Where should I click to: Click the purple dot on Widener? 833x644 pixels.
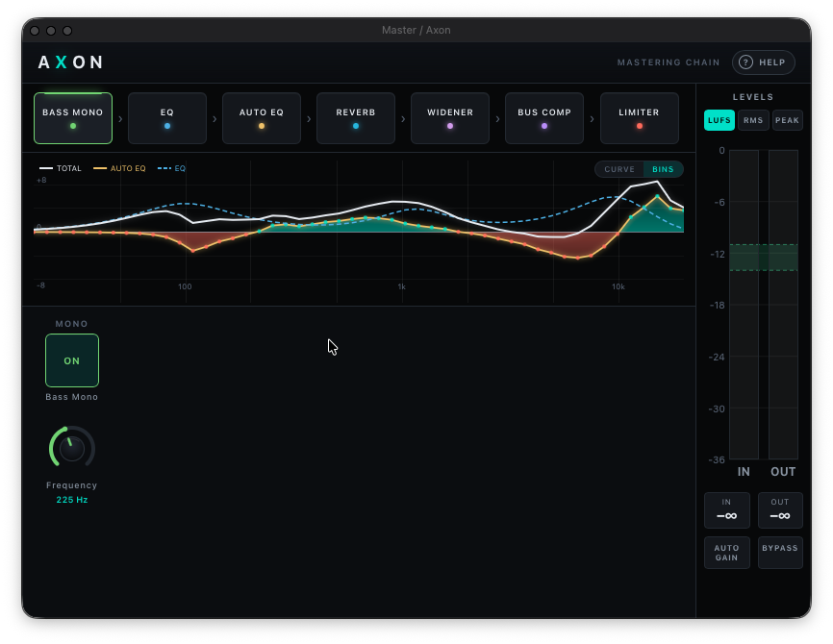pyautogui.click(x=450, y=126)
